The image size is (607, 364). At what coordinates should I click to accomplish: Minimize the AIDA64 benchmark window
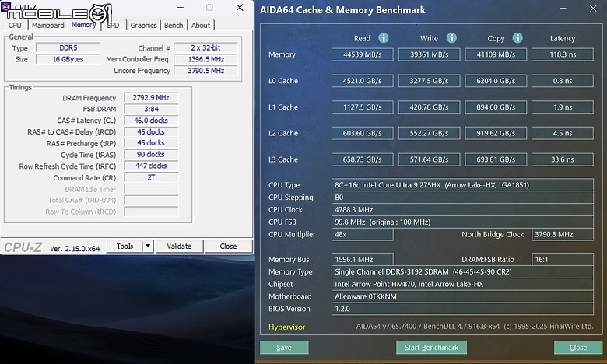click(x=563, y=9)
